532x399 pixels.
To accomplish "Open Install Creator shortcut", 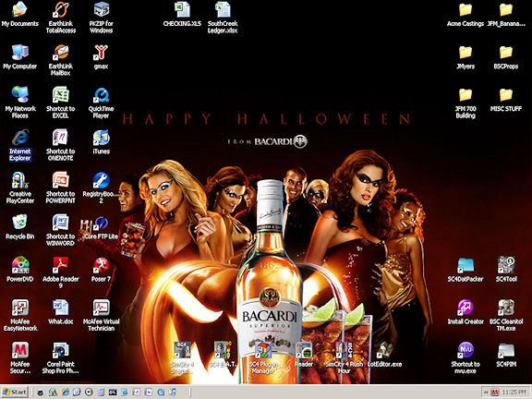I will point(465,312).
